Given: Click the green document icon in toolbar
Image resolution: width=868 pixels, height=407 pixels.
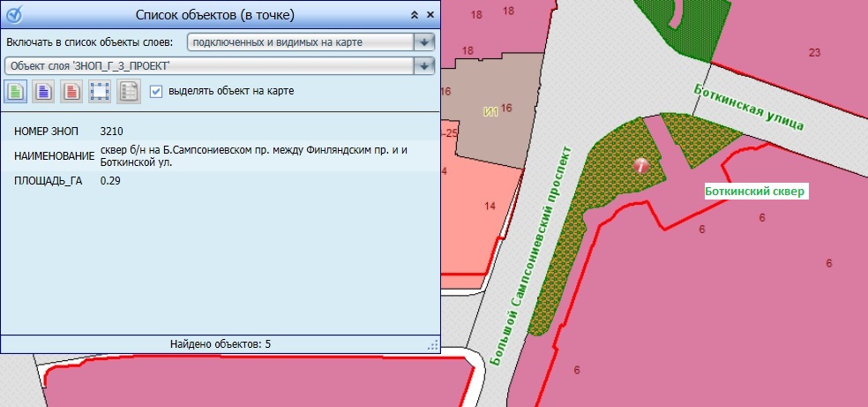Looking at the screenshot, I should pos(16,91).
